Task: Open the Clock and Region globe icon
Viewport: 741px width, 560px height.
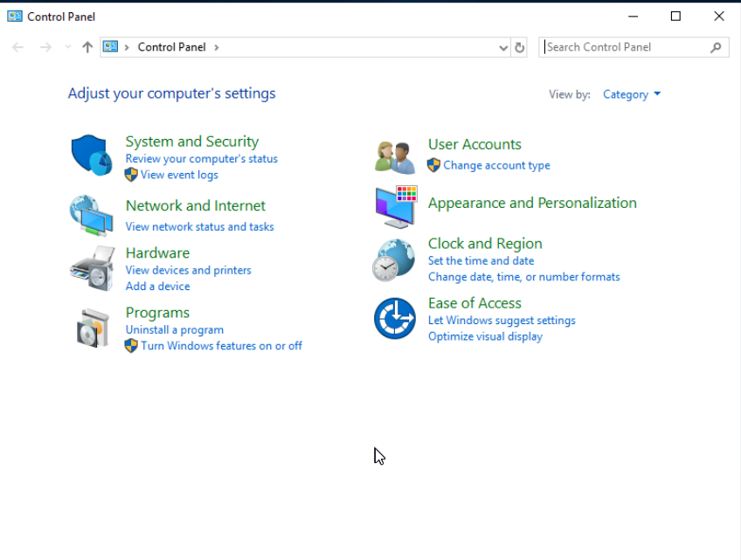Action: pos(394,260)
